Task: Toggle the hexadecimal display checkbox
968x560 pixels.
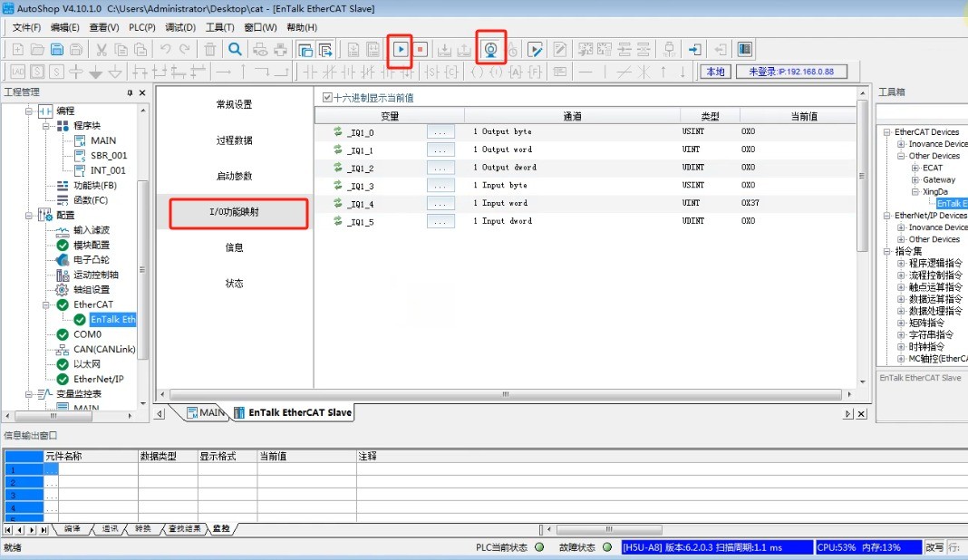Action: [327, 98]
